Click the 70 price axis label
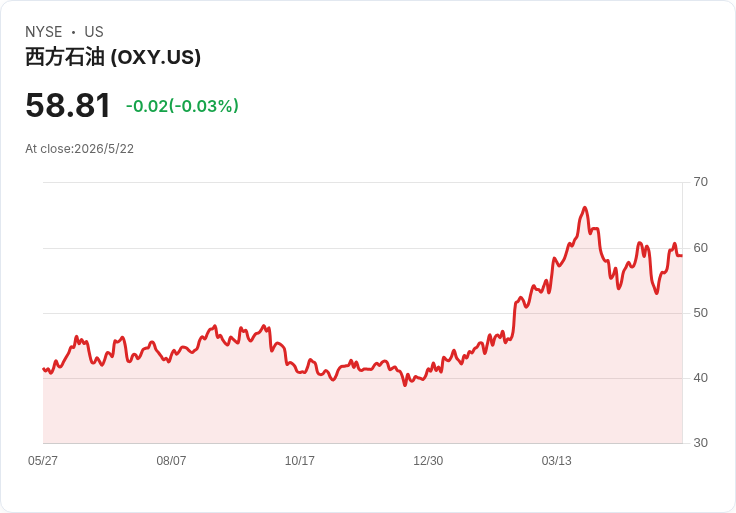The height and width of the screenshot is (513, 736). pos(700,182)
